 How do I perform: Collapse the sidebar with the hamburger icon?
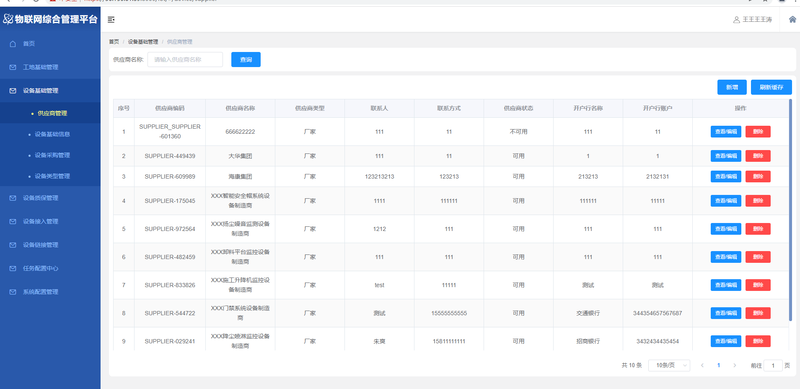(x=111, y=20)
